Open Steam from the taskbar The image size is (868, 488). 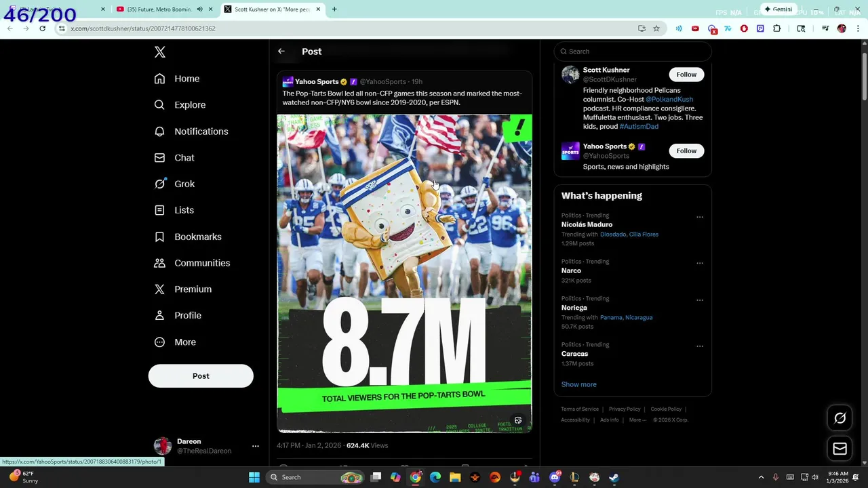[x=614, y=477]
